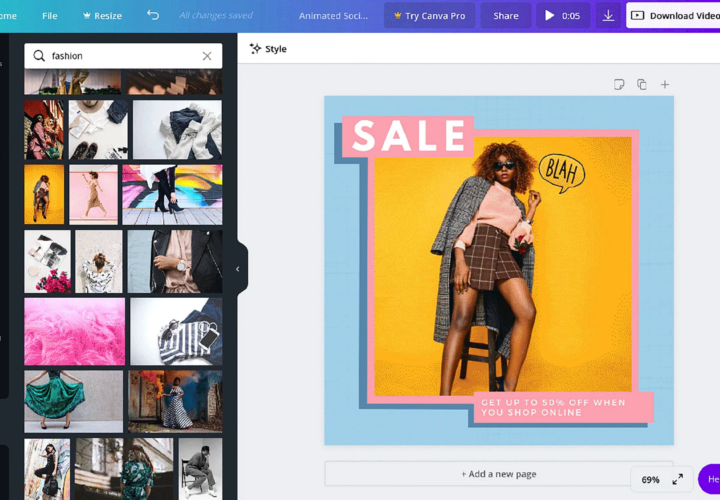The height and width of the screenshot is (500, 720).
Task: Go to the Home link
Action: (x=8, y=16)
